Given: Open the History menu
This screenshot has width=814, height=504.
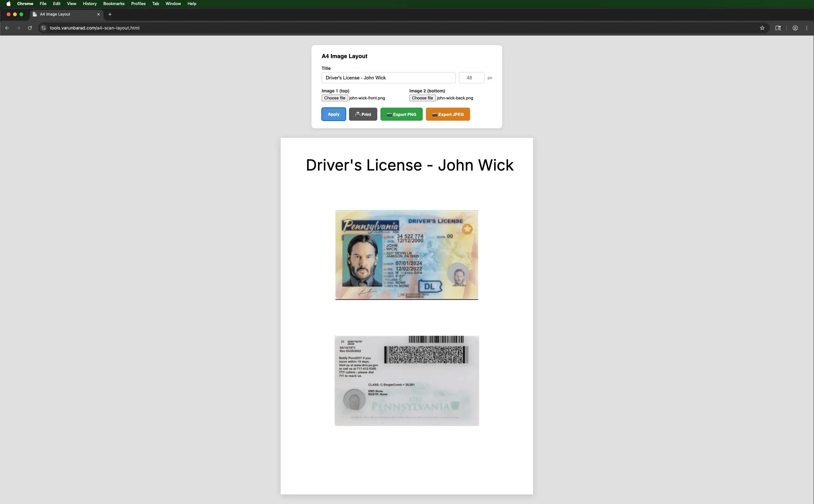Looking at the screenshot, I should (x=89, y=4).
